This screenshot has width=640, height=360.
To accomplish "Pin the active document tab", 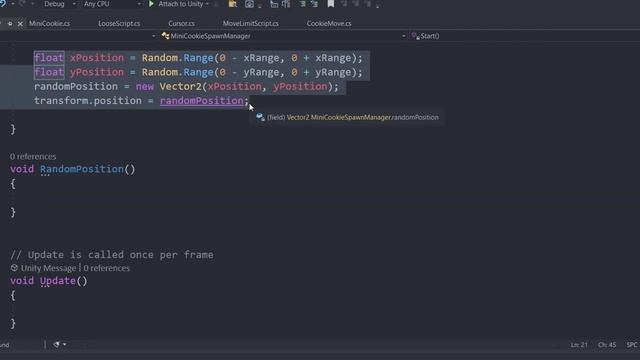I will tap(10, 24).
